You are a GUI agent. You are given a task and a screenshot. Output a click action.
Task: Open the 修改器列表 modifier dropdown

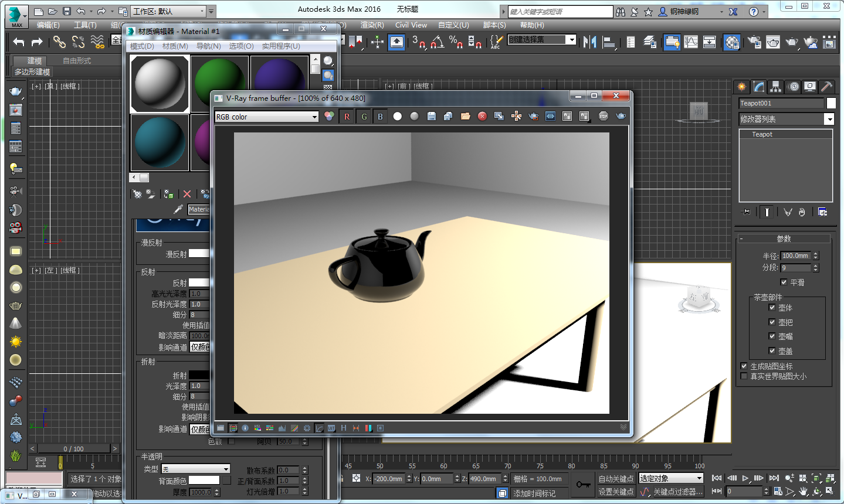click(x=829, y=119)
